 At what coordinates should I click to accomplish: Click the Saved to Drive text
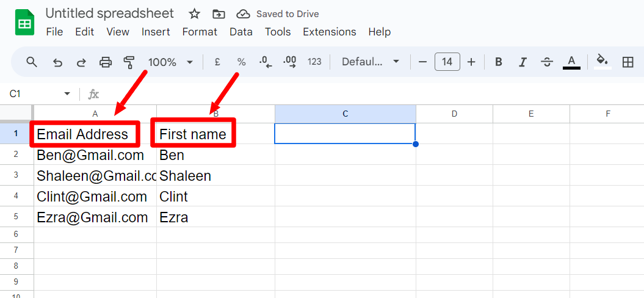click(288, 15)
